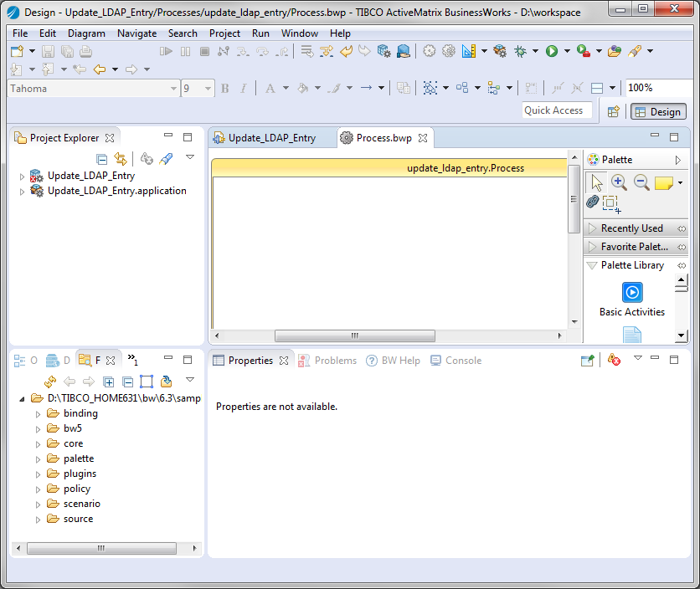Click Collapse All in File Explorer toolbar
The width and height of the screenshot is (700, 589).
[x=127, y=382]
